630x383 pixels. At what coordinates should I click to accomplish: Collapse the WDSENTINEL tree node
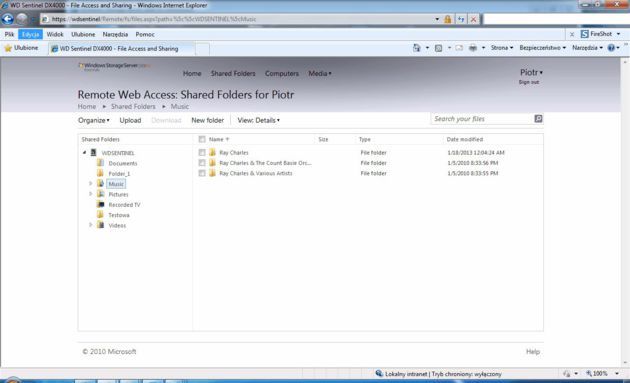pyautogui.click(x=84, y=153)
